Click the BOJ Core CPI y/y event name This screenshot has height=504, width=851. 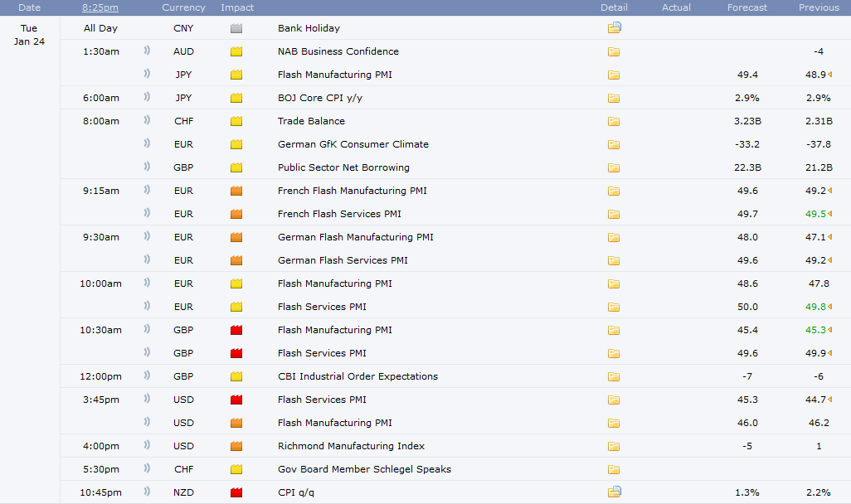click(320, 98)
